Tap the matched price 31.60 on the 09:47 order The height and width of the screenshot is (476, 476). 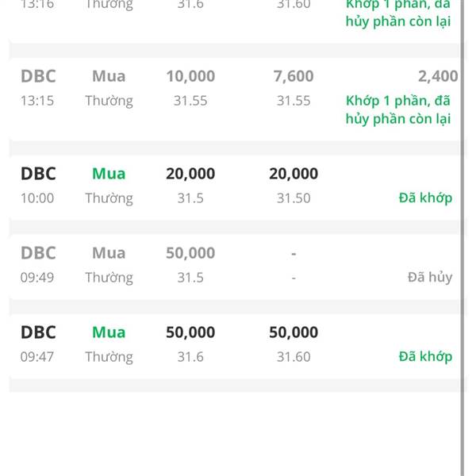pos(294,357)
